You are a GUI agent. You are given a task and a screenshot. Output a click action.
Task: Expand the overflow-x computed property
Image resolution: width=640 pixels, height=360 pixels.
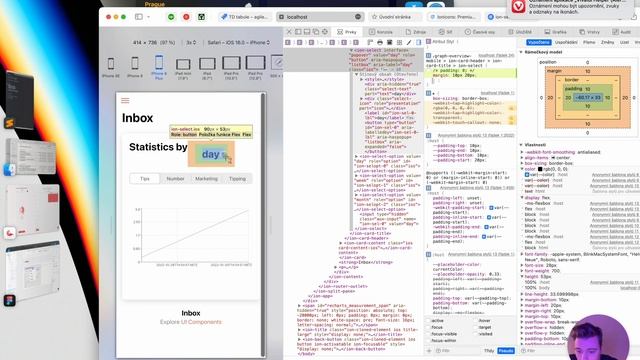tap(522, 328)
